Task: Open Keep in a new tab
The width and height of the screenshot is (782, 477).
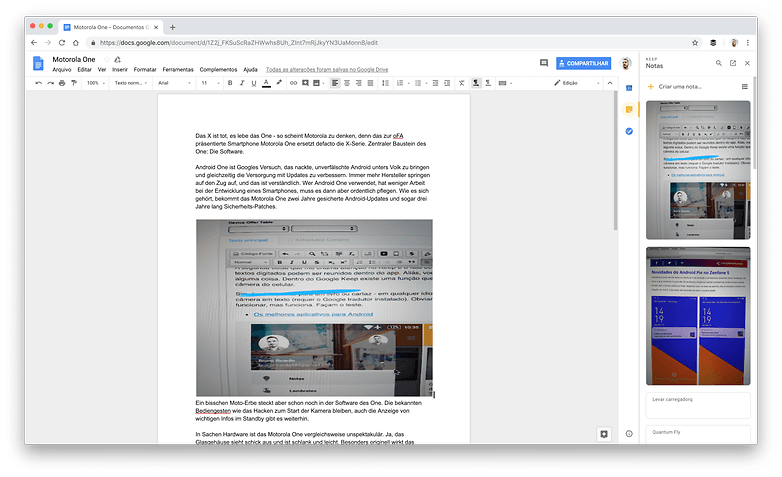Action: point(733,63)
